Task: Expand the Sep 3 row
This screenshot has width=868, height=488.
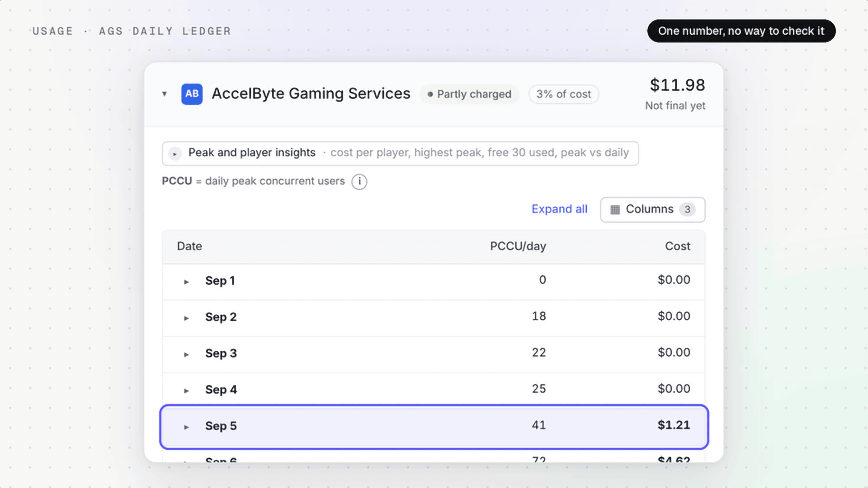Action: (x=186, y=354)
